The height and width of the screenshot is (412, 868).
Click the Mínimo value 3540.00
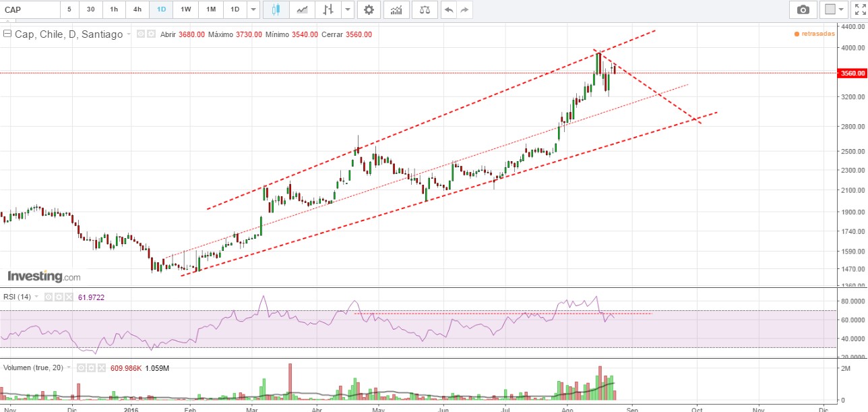coord(304,34)
